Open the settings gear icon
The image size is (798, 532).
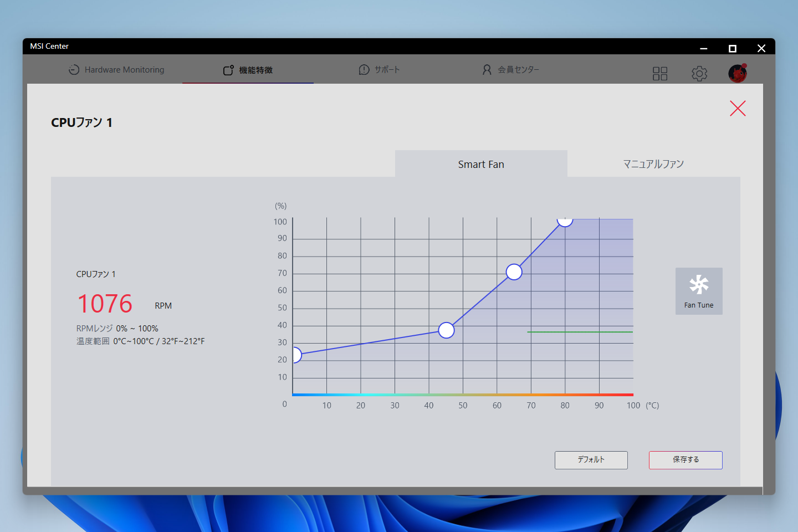699,74
